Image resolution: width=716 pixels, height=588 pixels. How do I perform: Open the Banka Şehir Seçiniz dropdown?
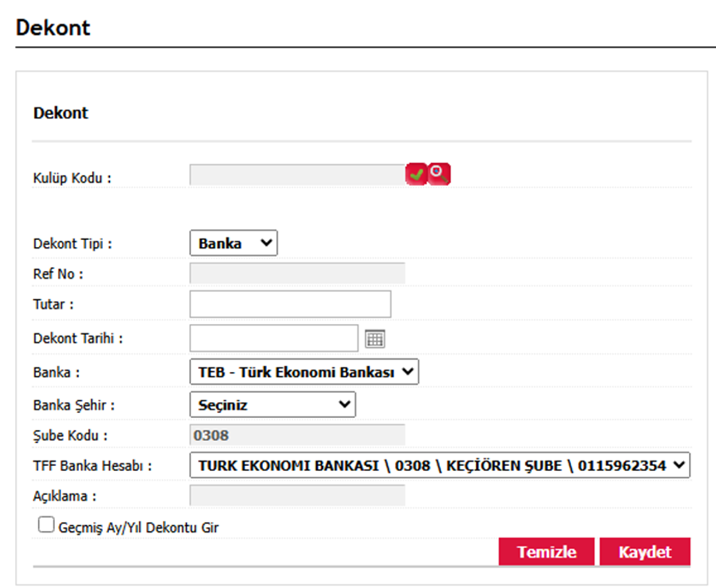click(273, 405)
